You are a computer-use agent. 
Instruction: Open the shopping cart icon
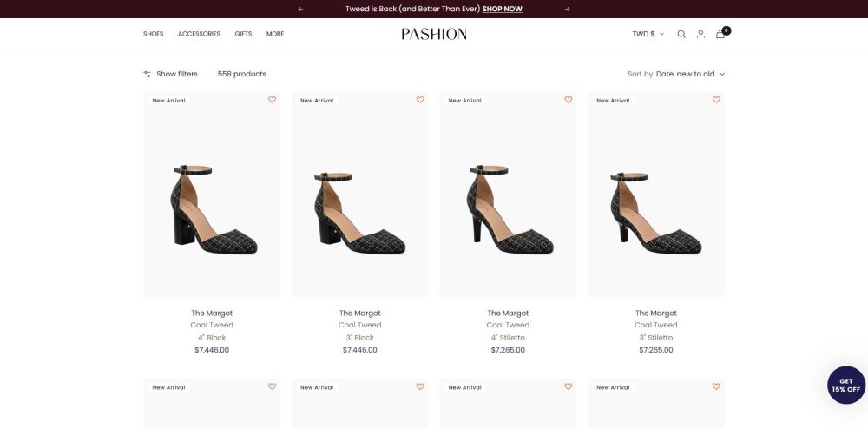tap(720, 34)
